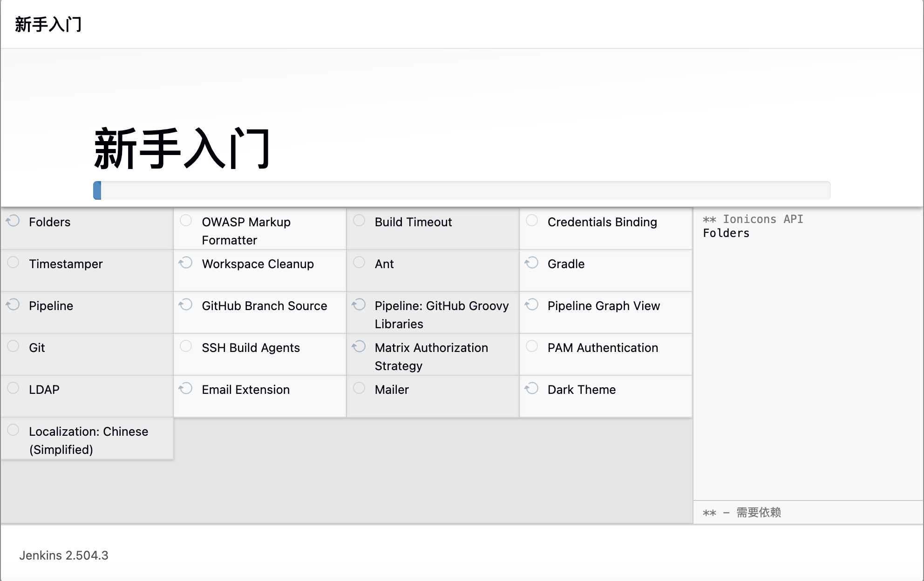Click the installing spinner beside Gradle

tap(532, 263)
